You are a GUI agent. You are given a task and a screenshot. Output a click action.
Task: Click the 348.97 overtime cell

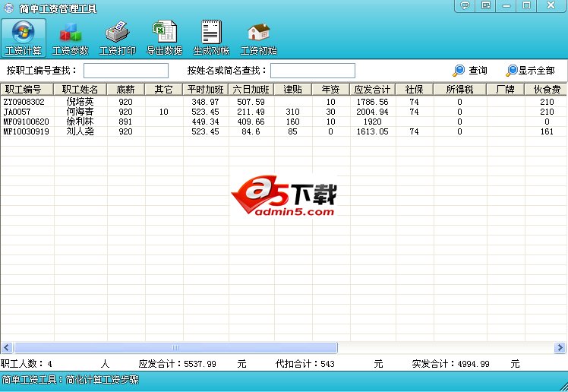(205, 102)
